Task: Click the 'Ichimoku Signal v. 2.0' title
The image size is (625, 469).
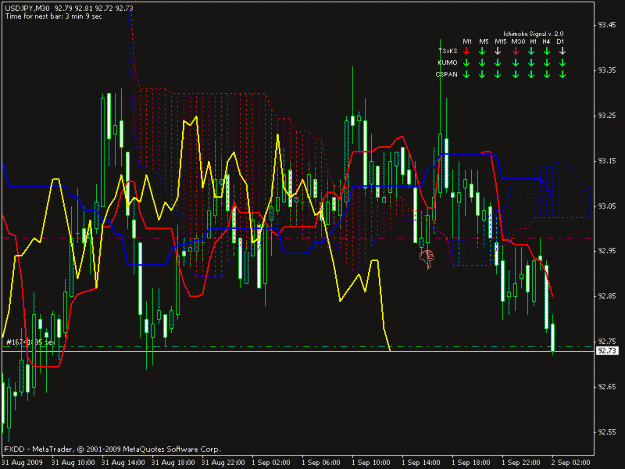Action: coord(533,34)
